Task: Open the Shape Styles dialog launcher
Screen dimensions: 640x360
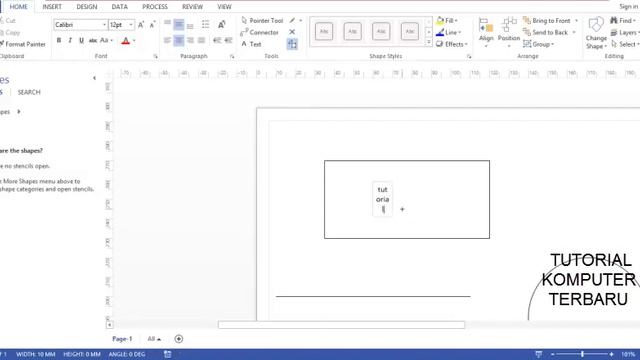Action: coord(469,57)
